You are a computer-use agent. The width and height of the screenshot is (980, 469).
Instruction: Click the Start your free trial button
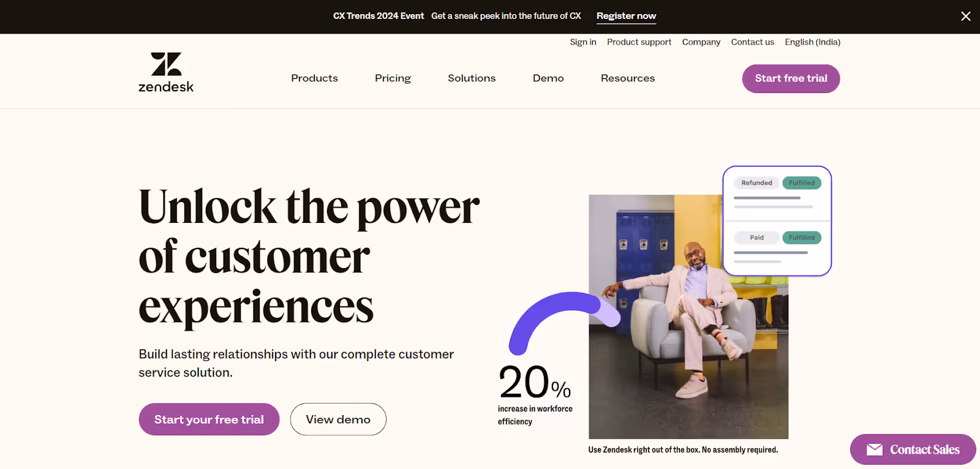click(x=209, y=419)
